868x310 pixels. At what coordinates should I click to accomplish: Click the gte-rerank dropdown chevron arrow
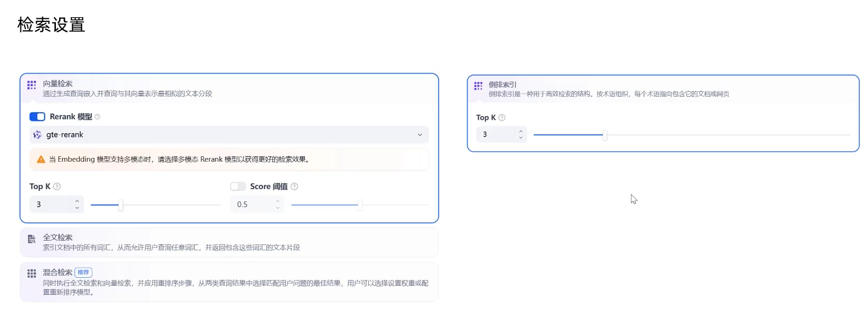[420, 135]
